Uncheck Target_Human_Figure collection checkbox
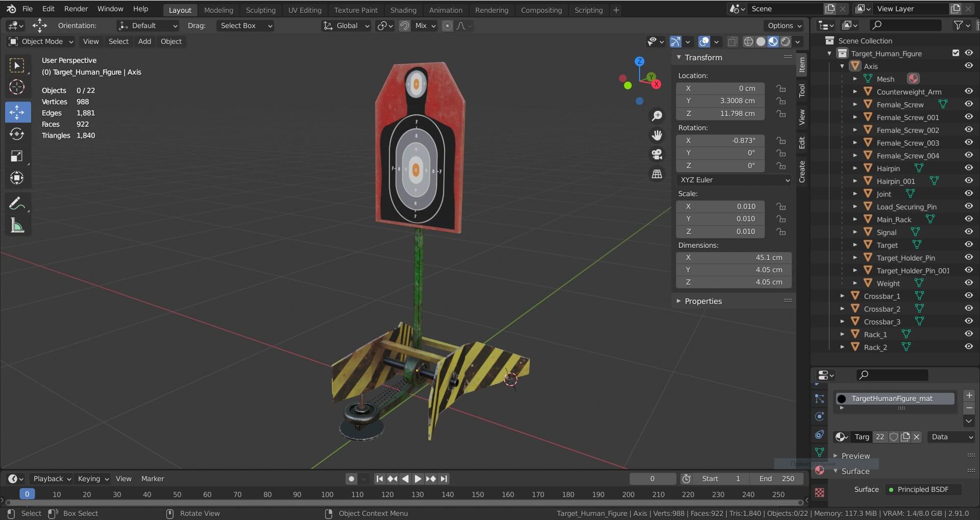 (955, 53)
